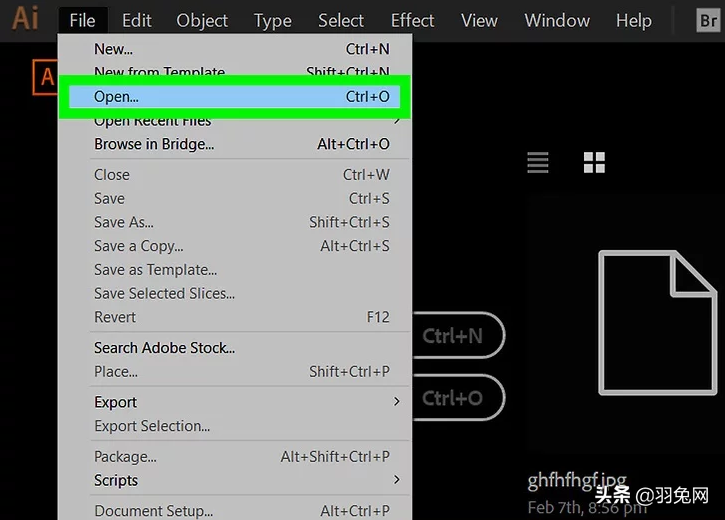
Task: Select Search Adobe Stock... item
Action: (235, 348)
